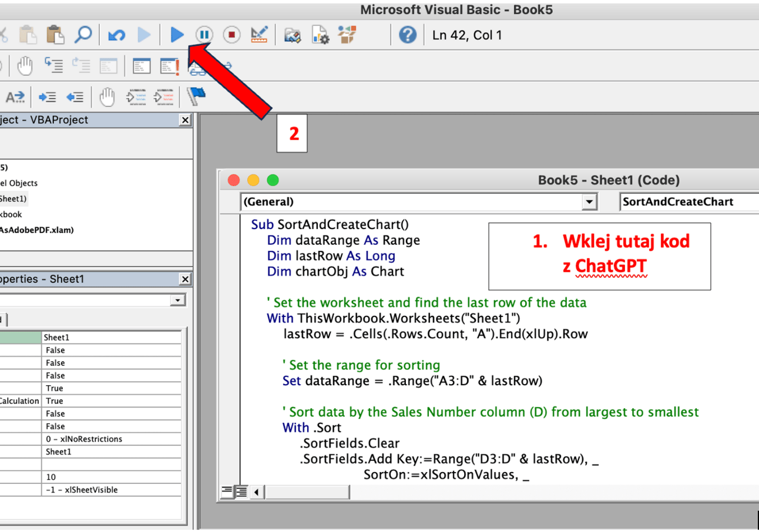The image size is (759, 532).
Task: Click the Uncomment Block icon
Action: [x=164, y=97]
